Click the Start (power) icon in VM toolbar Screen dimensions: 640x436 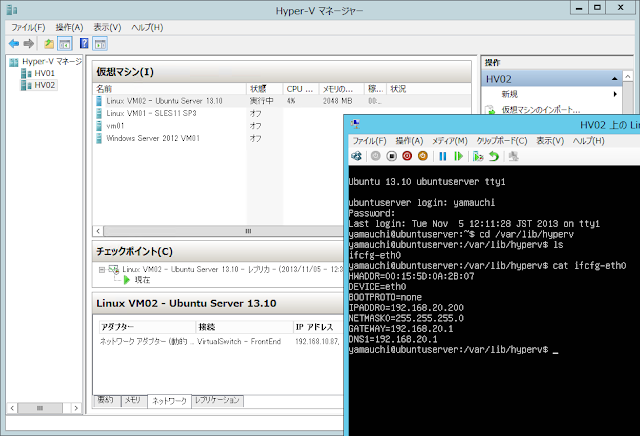[x=376, y=156]
